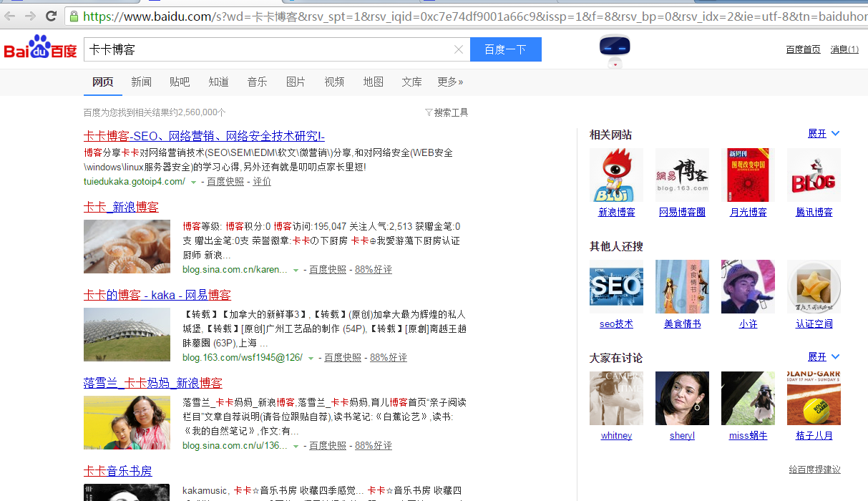
Task: Expand the 大家在讨论 section with 展开
Action: pos(823,356)
